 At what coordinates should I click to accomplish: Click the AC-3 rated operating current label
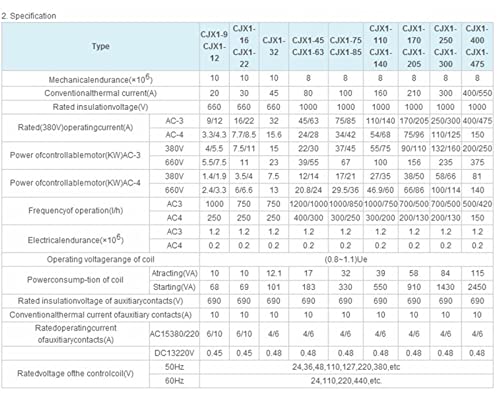pos(174,121)
